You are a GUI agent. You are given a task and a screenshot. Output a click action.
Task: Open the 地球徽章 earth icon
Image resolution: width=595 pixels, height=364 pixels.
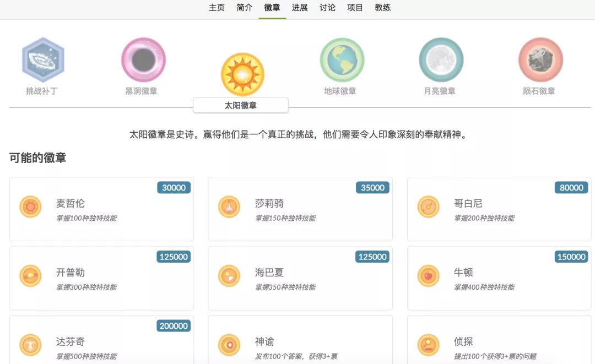pos(342,60)
